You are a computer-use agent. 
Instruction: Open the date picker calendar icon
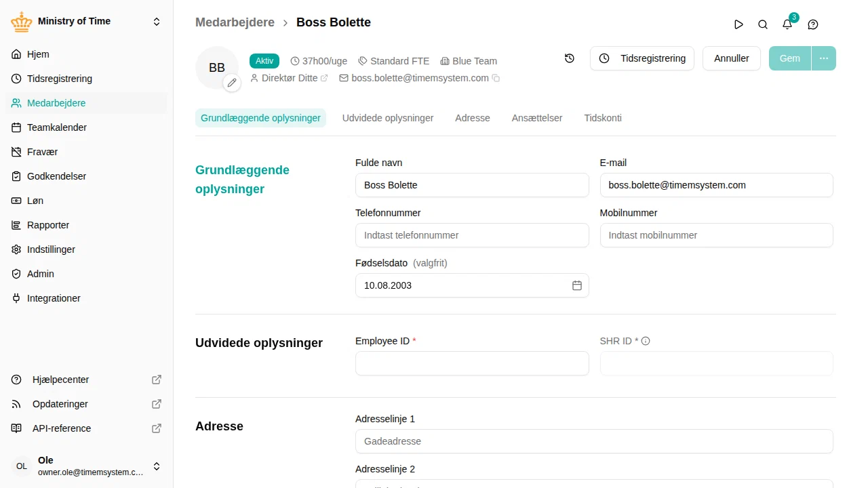tap(577, 285)
